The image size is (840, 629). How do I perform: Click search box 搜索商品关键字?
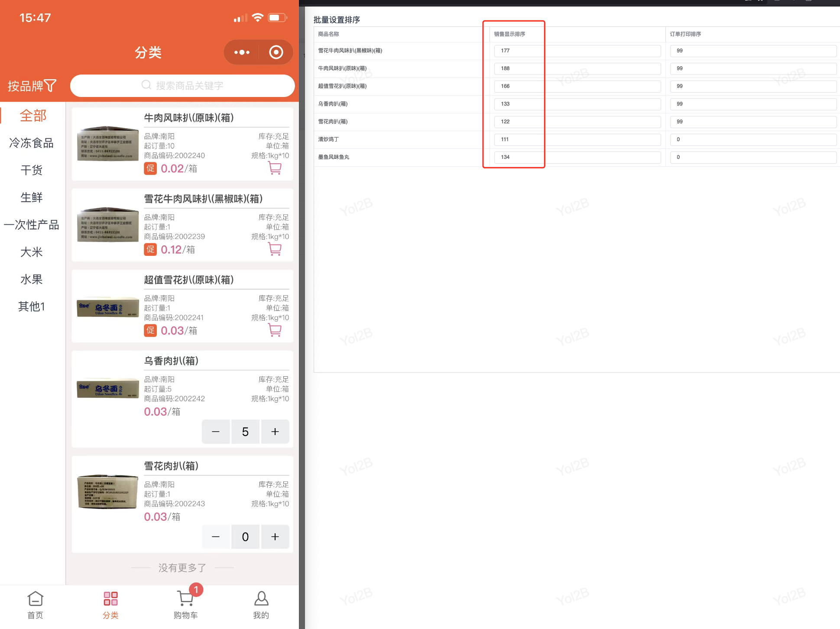pos(182,85)
